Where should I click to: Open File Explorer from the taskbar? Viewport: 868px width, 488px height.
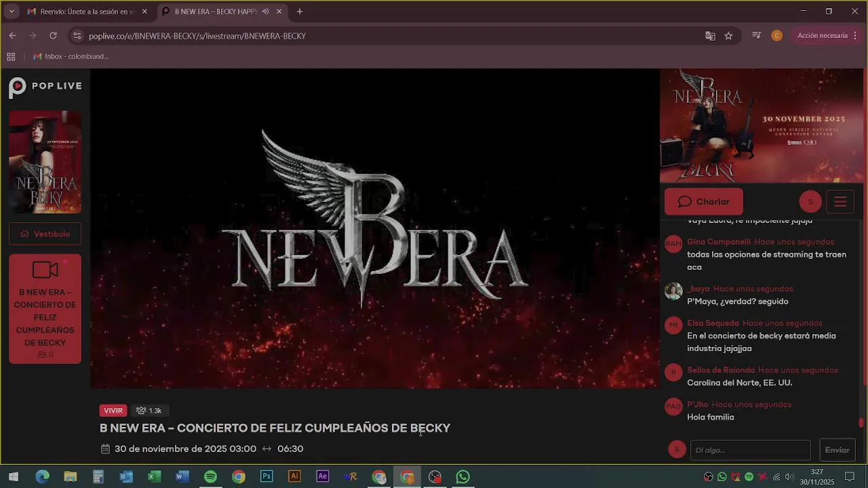tap(71, 477)
